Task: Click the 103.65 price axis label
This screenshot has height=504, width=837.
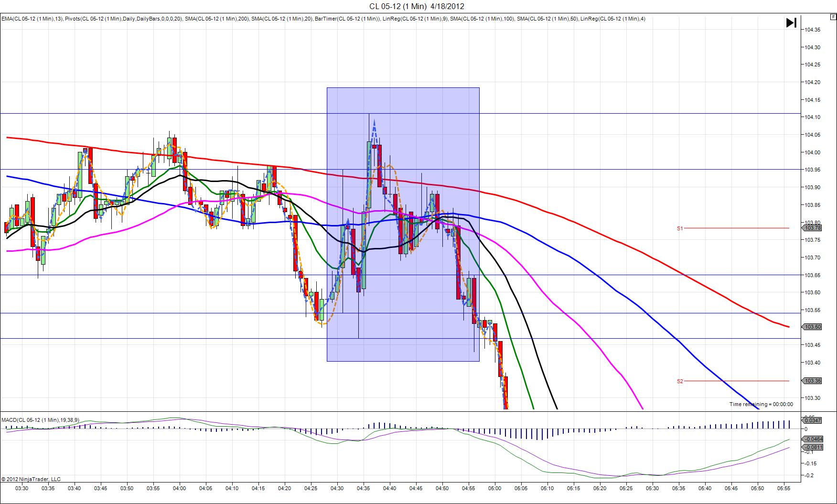Action: [812, 275]
